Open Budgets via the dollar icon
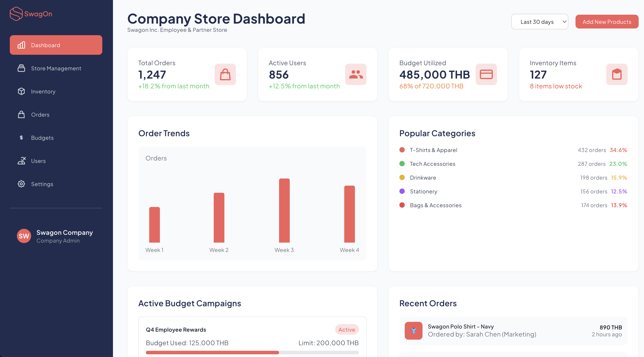 point(21,138)
